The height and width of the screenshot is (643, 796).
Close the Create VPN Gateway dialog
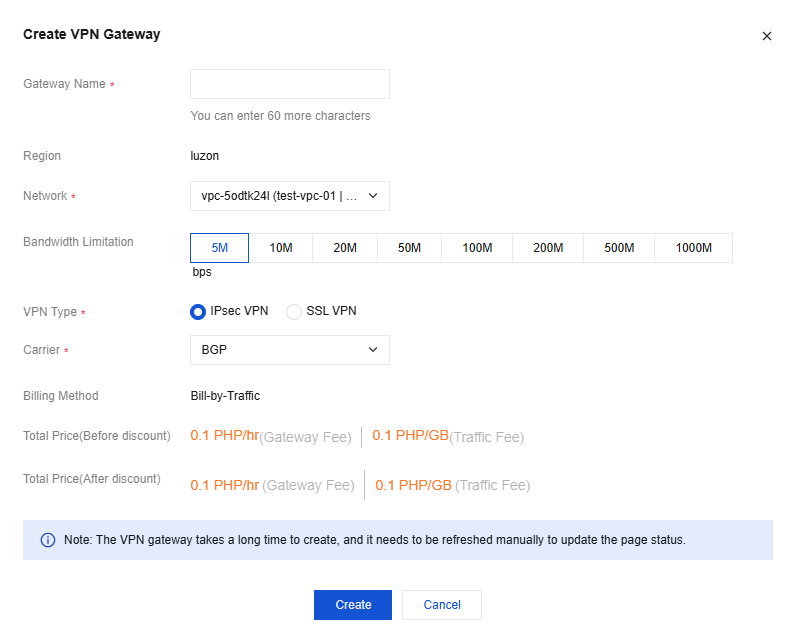click(767, 36)
